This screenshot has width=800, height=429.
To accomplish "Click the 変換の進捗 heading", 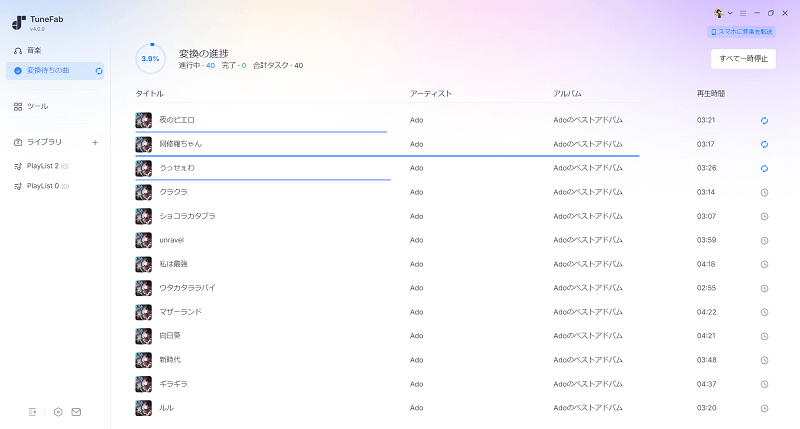I will tap(204, 53).
